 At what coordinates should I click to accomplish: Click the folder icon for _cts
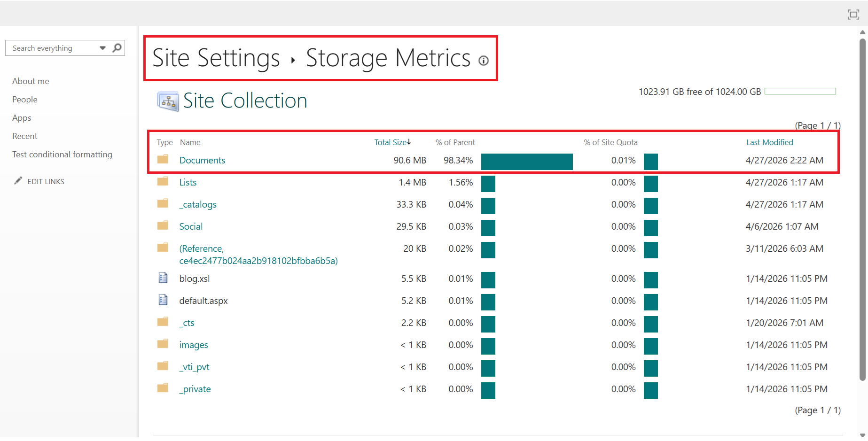[x=163, y=322]
